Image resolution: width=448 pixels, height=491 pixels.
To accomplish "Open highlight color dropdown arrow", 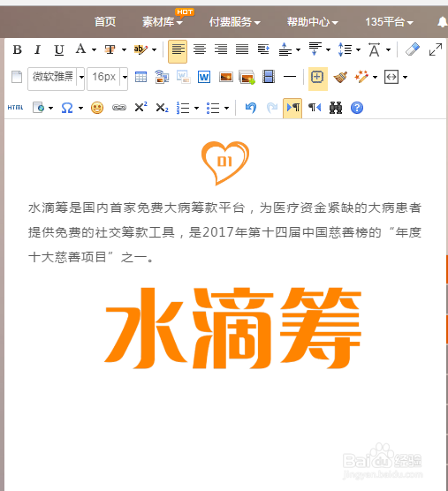I will [x=154, y=50].
